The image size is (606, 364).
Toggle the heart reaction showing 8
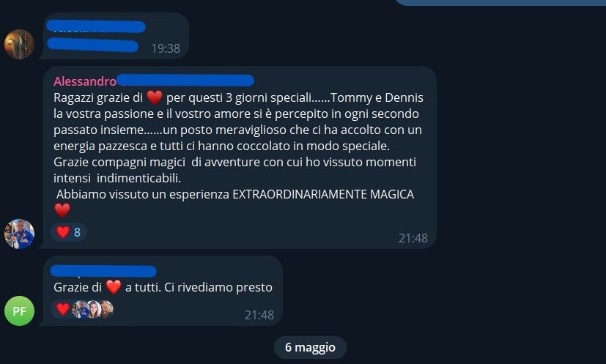click(69, 232)
